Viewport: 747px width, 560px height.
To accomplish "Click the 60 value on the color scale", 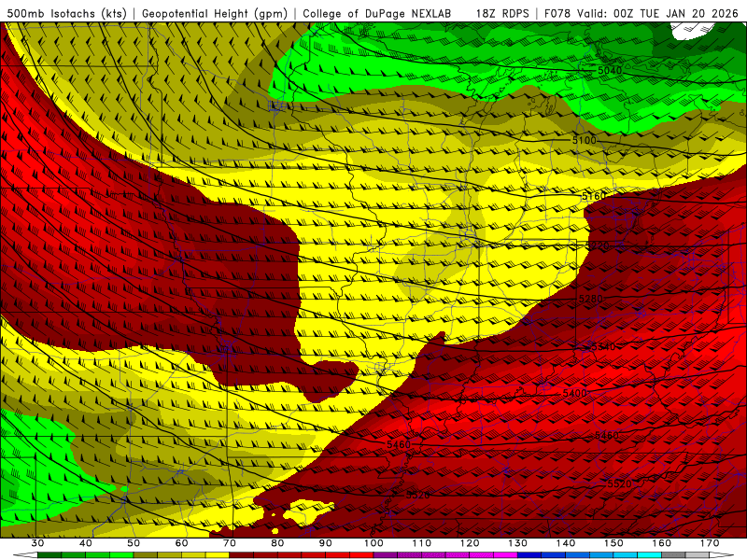I will tap(181, 543).
